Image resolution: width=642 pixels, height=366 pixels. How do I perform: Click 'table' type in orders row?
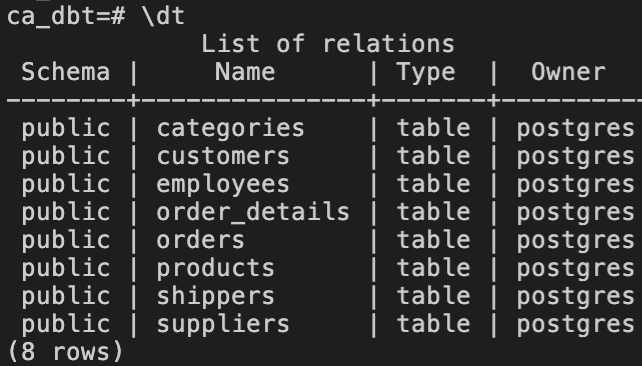click(433, 240)
